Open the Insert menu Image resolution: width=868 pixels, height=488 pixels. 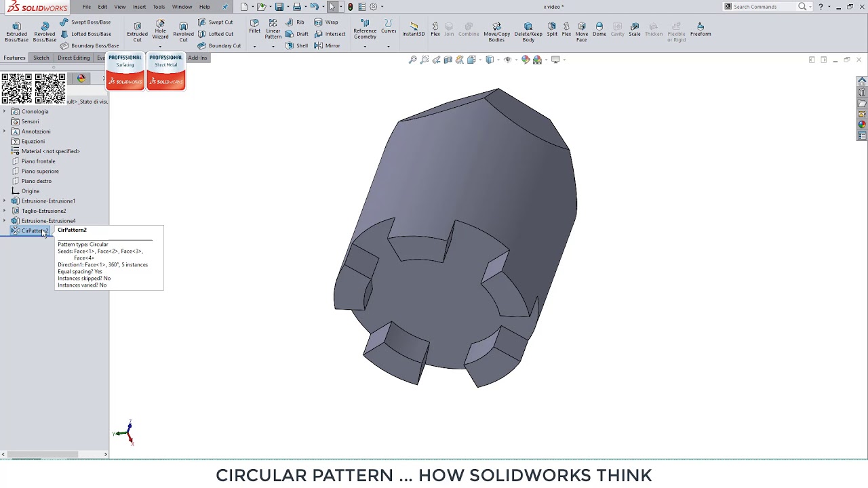(139, 7)
